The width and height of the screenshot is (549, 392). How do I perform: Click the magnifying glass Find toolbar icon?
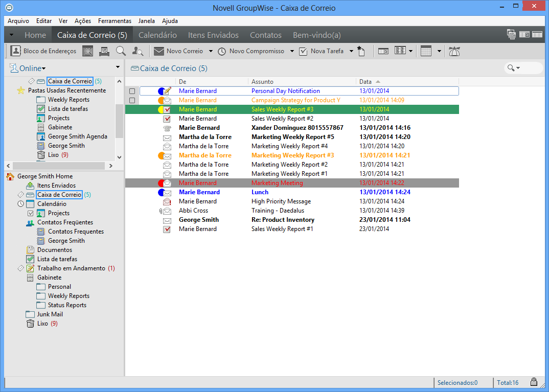tap(121, 51)
